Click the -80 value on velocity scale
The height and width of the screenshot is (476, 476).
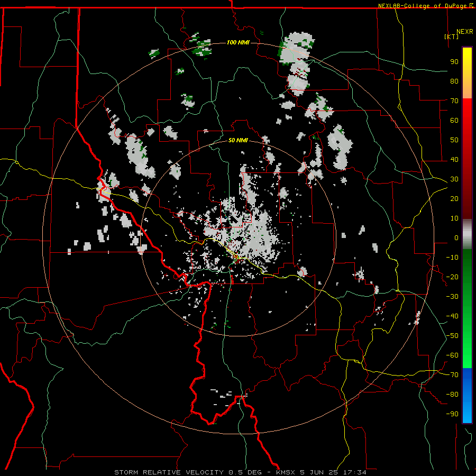[x=452, y=395]
